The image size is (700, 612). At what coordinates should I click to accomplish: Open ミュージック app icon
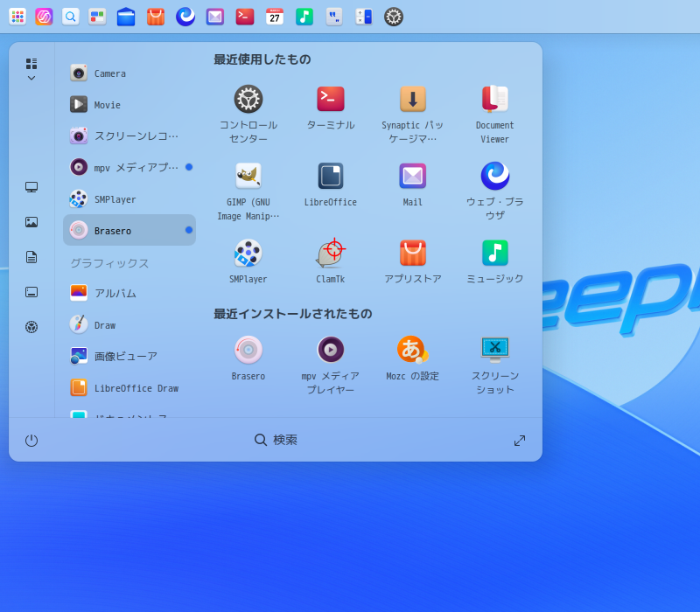[495, 253]
